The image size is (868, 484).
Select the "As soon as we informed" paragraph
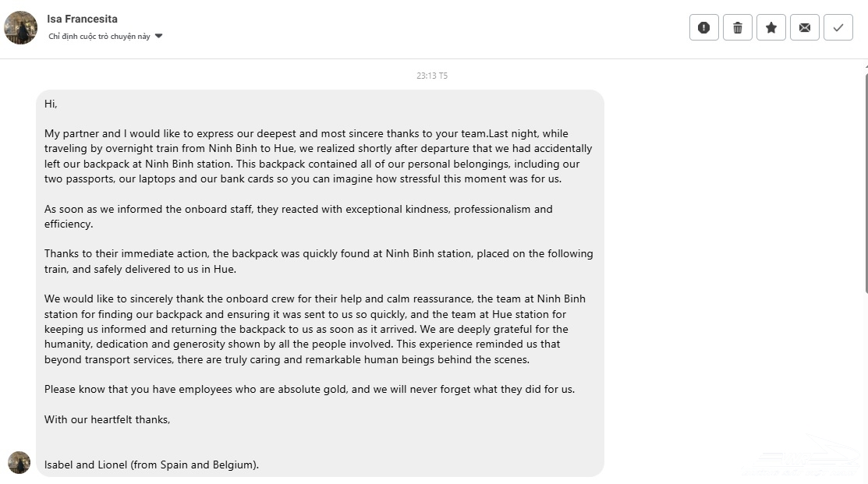(x=298, y=216)
